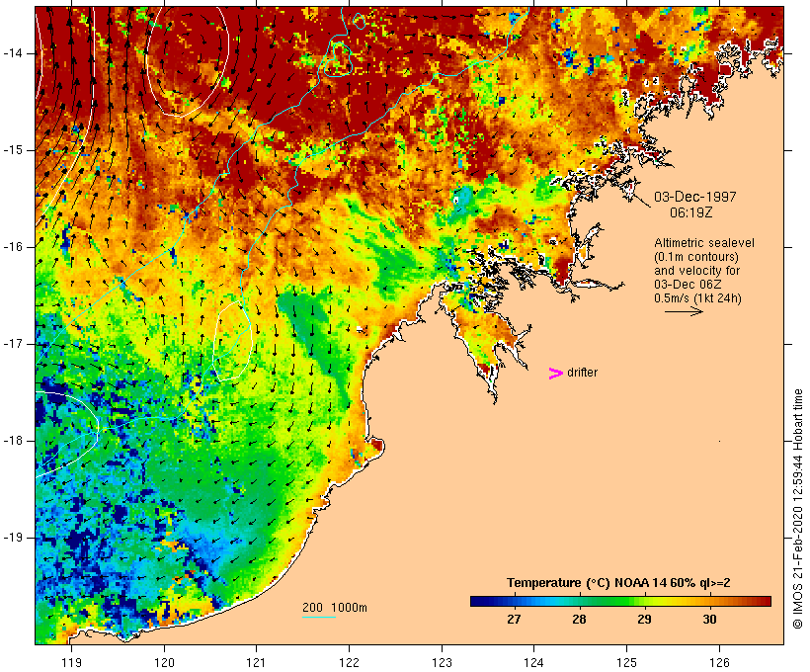
Task: Click longitude axis label 125
Action: pos(627,663)
